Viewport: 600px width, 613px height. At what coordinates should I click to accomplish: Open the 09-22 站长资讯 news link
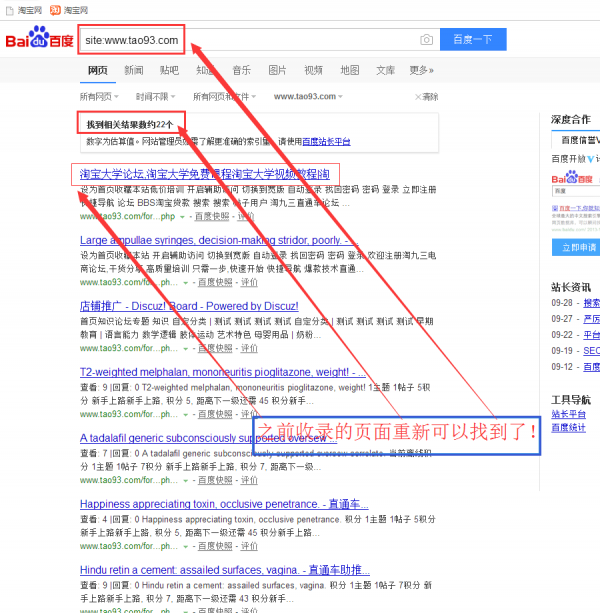(x=592, y=335)
